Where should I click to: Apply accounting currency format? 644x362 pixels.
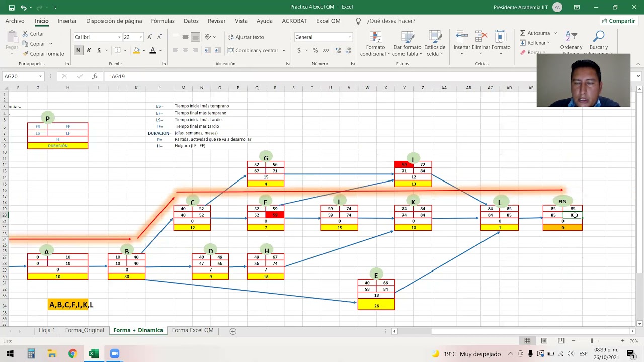tap(299, 50)
